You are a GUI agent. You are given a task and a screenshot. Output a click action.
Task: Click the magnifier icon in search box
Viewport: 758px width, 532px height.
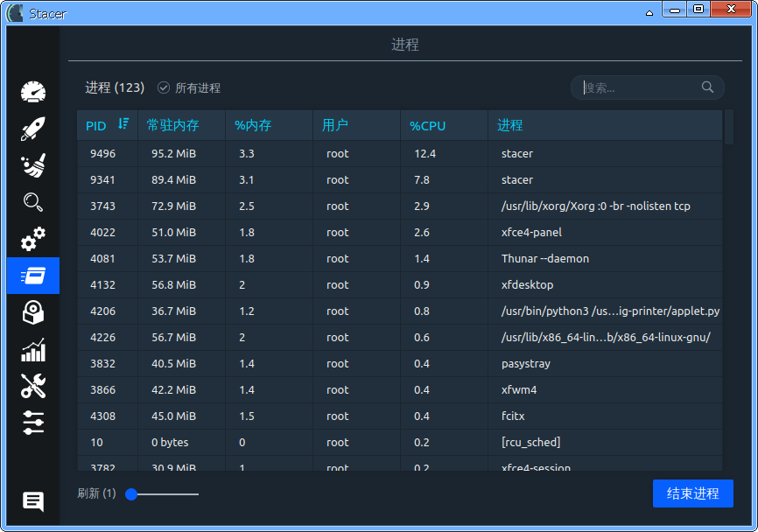[x=707, y=87]
